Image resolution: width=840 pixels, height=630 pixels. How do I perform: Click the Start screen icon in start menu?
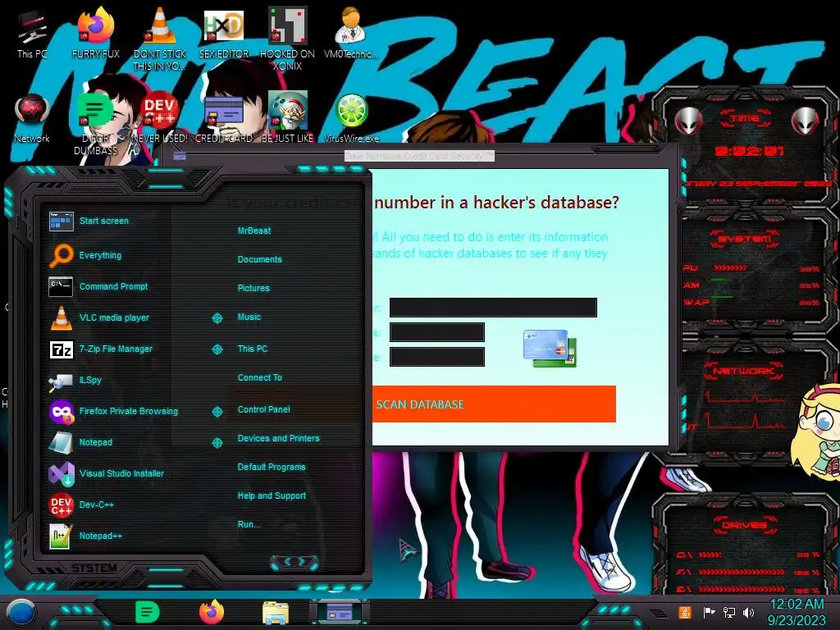(62, 221)
